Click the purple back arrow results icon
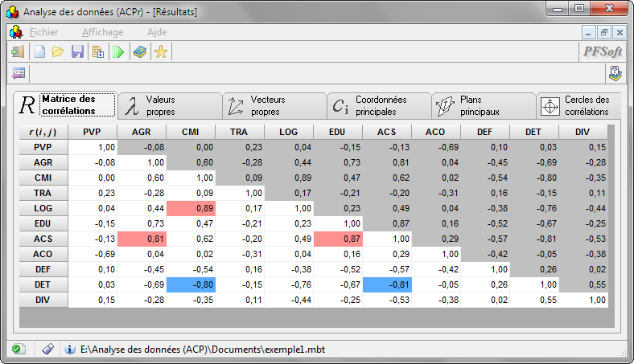634x364 pixels. click(x=19, y=74)
